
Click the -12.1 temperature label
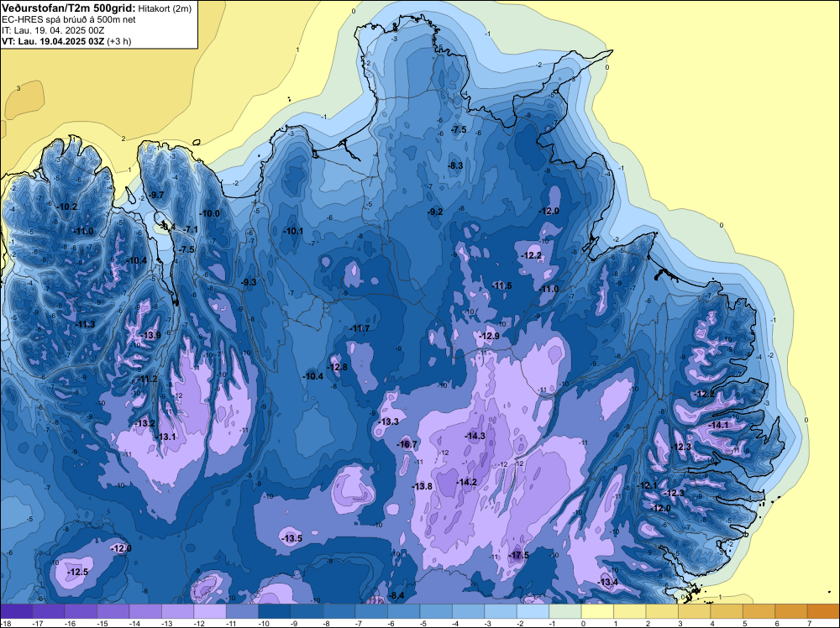tap(648, 485)
